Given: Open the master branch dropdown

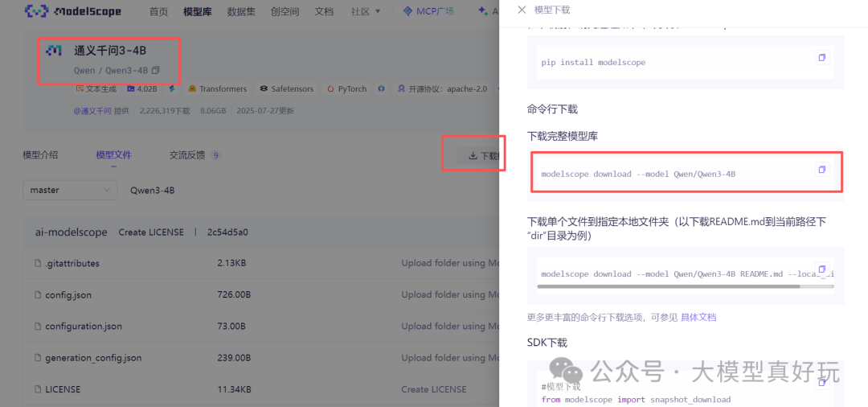Looking at the screenshot, I should (x=70, y=190).
